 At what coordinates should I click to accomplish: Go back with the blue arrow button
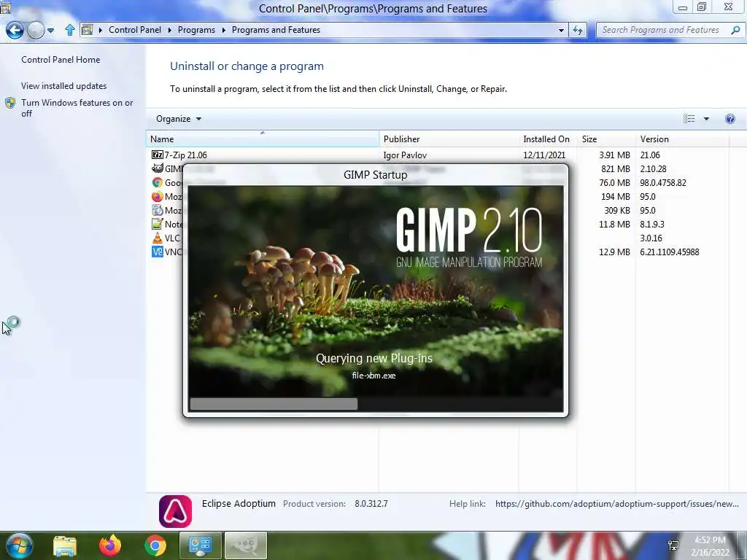point(15,30)
